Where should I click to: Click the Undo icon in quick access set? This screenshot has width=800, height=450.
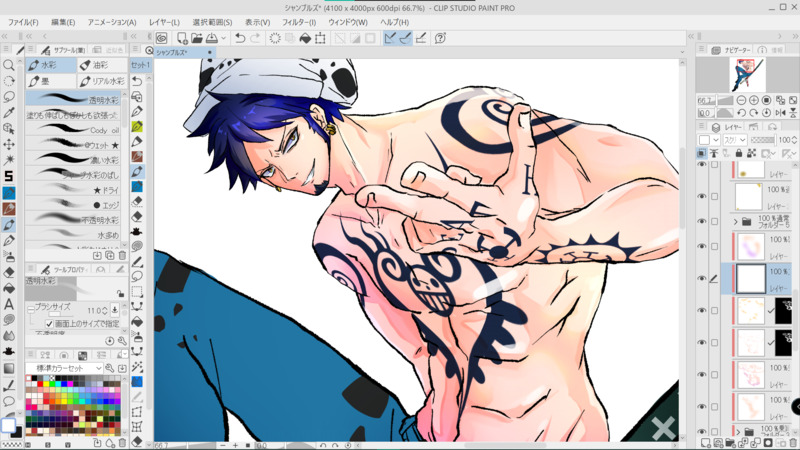click(137, 81)
